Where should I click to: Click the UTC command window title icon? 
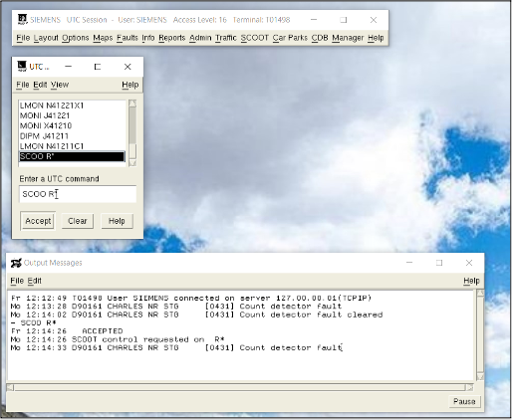pyautogui.click(x=22, y=67)
